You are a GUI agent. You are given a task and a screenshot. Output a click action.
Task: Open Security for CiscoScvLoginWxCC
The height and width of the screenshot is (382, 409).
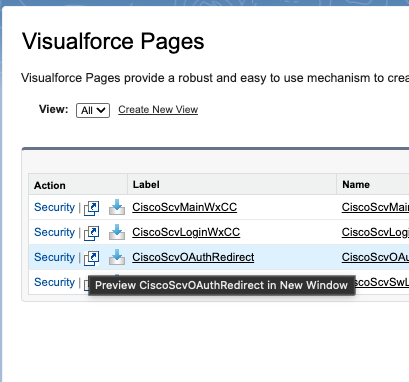point(54,232)
